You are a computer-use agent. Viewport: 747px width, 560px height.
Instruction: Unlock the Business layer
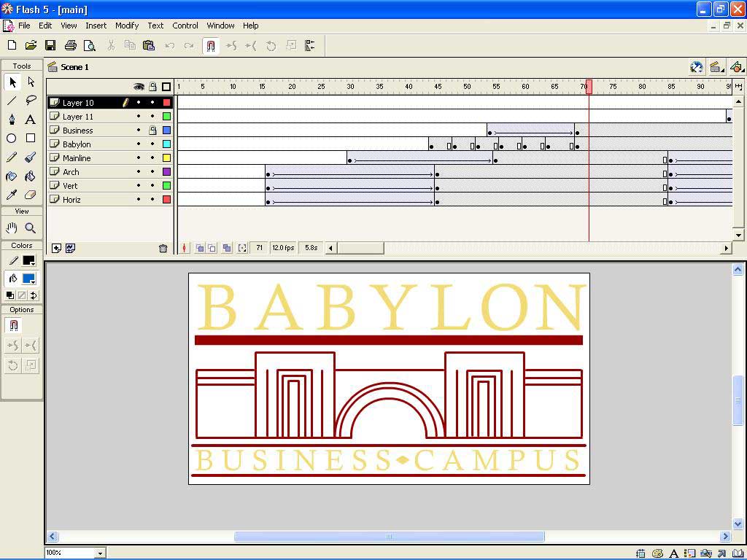pyautogui.click(x=152, y=130)
